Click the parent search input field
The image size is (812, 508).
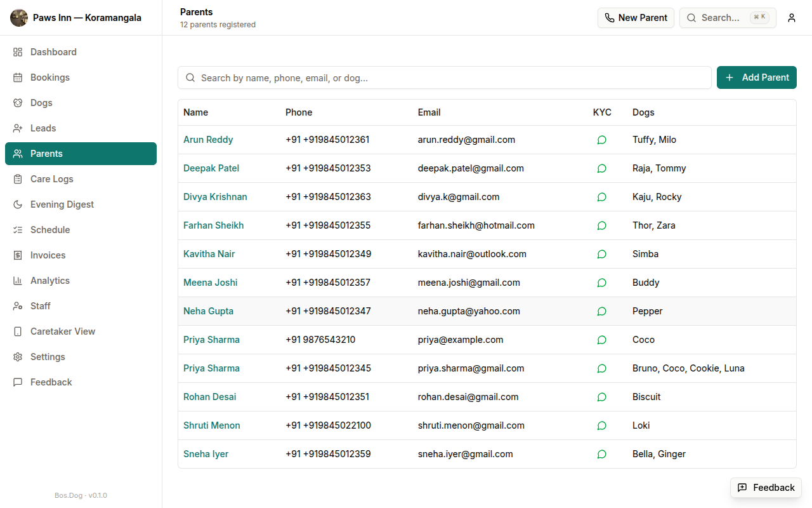(444, 77)
